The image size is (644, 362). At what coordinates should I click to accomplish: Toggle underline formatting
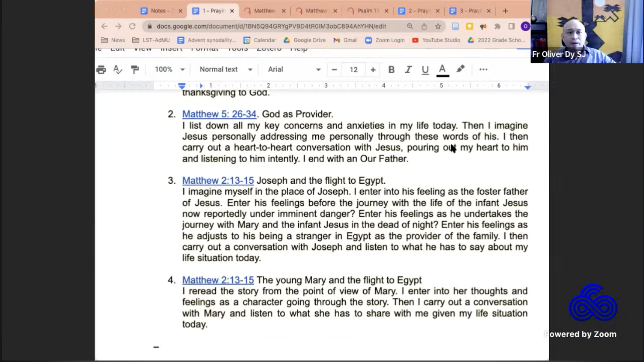[x=425, y=69]
